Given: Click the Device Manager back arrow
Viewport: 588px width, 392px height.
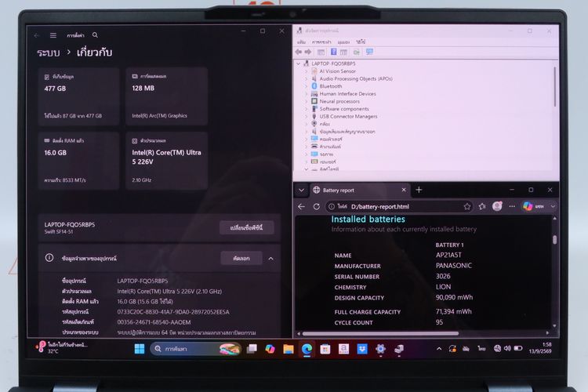Looking at the screenshot, I should [299, 52].
